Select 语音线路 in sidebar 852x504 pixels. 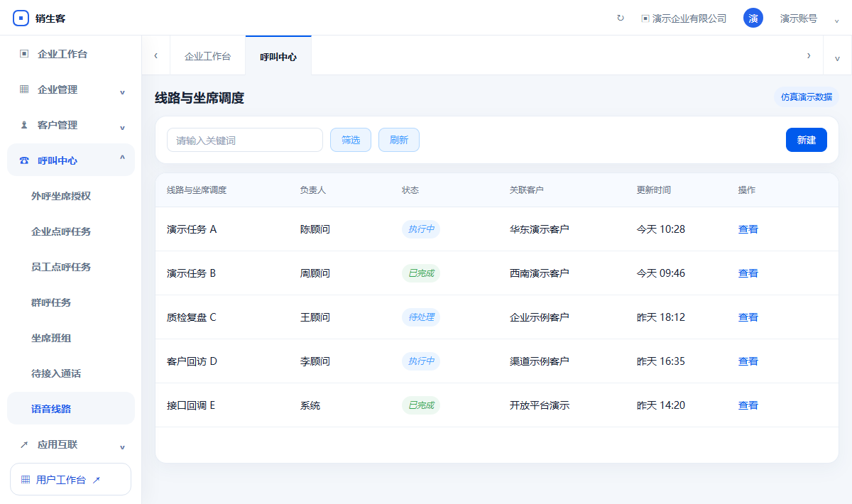tap(71, 409)
